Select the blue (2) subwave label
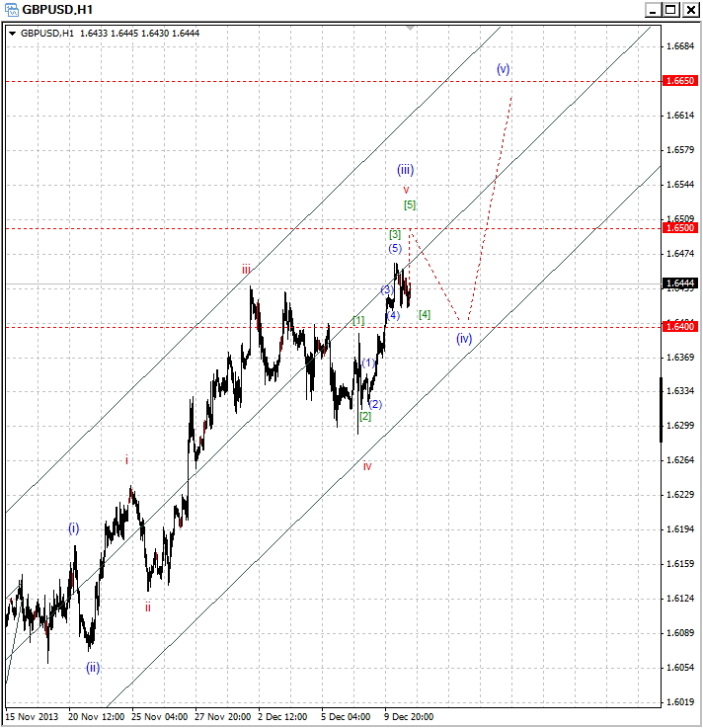Screen dimensions: 703x728 click(x=375, y=404)
